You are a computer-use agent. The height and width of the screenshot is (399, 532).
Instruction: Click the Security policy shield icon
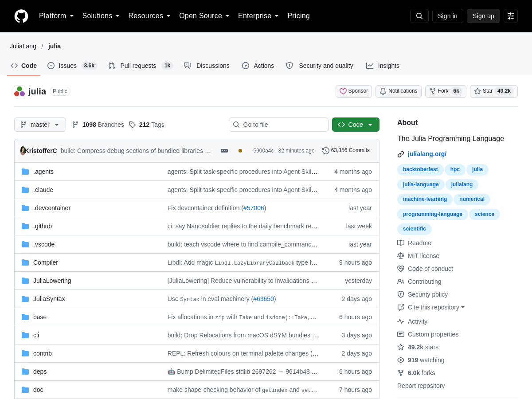[401, 294]
